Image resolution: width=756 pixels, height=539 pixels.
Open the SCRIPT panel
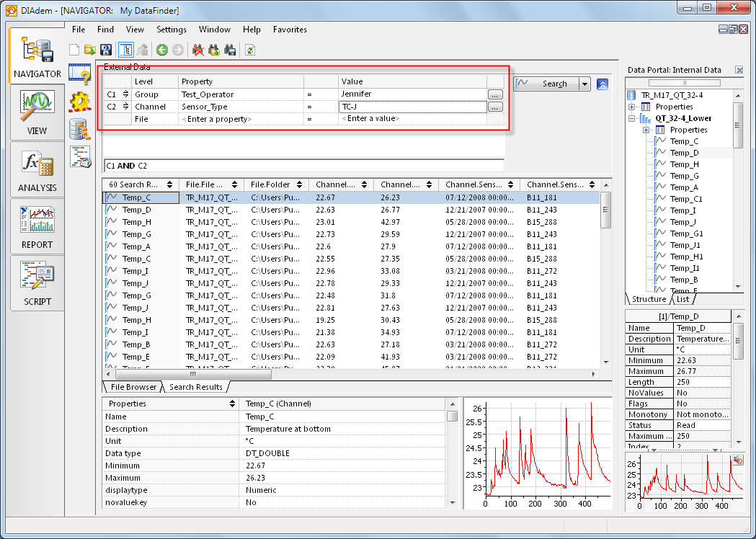[x=37, y=282]
